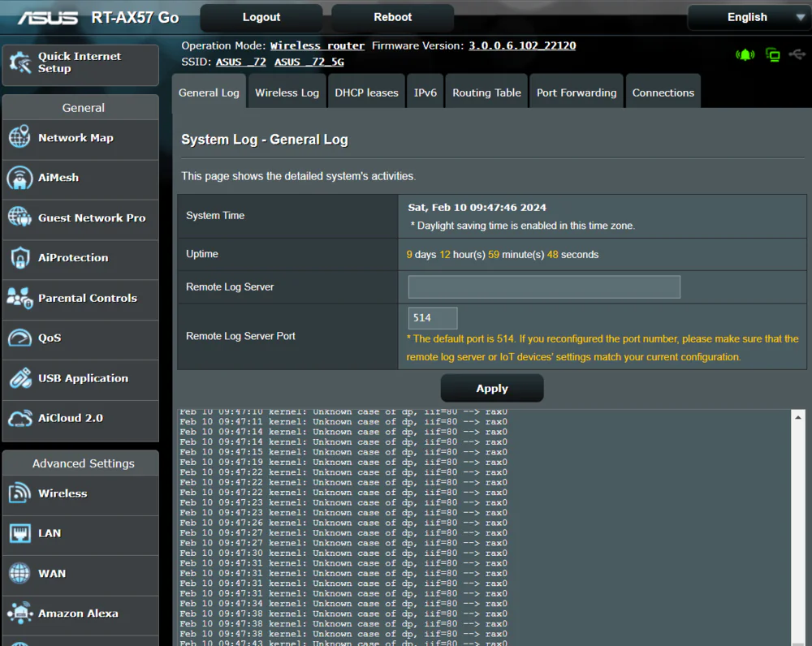Click the ASUS _72_5G SSID link
Viewport: 812px width, 646px height.
[309, 62]
